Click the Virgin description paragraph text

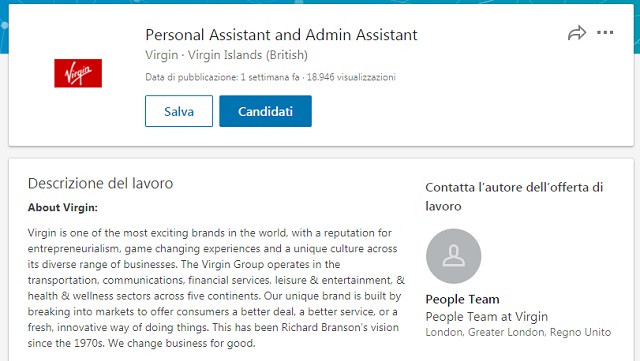(216, 288)
